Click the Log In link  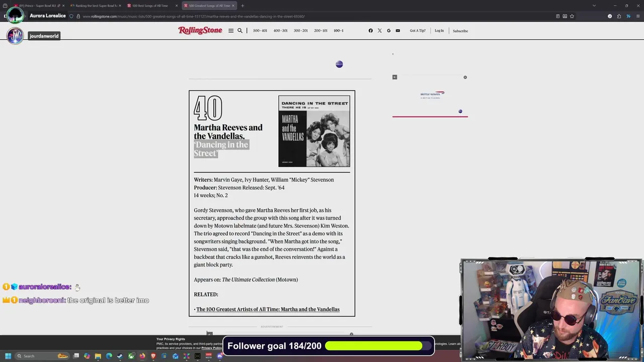click(x=439, y=31)
